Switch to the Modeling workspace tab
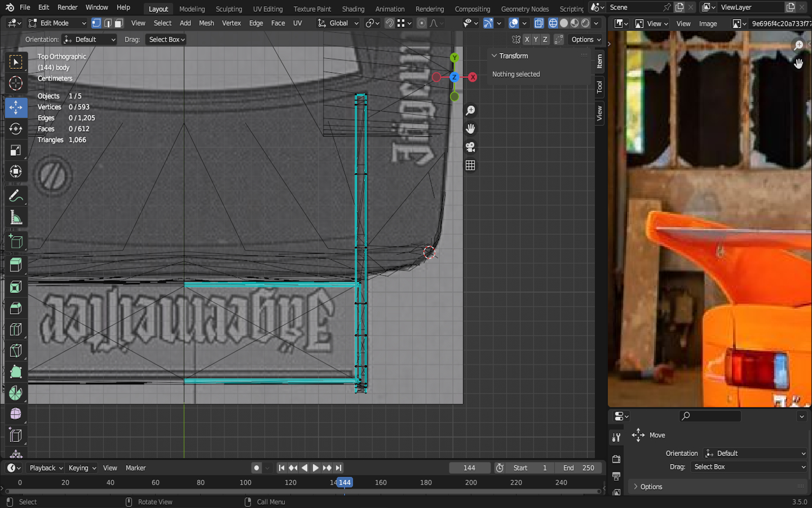The height and width of the screenshot is (508, 812). pyautogui.click(x=192, y=9)
